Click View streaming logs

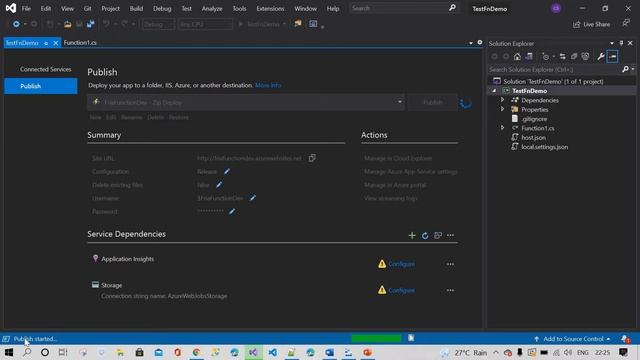391,198
